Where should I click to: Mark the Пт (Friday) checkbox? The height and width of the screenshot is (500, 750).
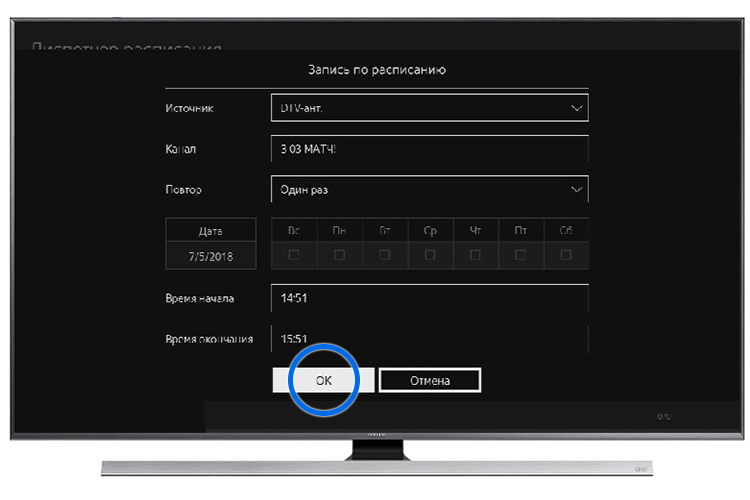(521, 255)
